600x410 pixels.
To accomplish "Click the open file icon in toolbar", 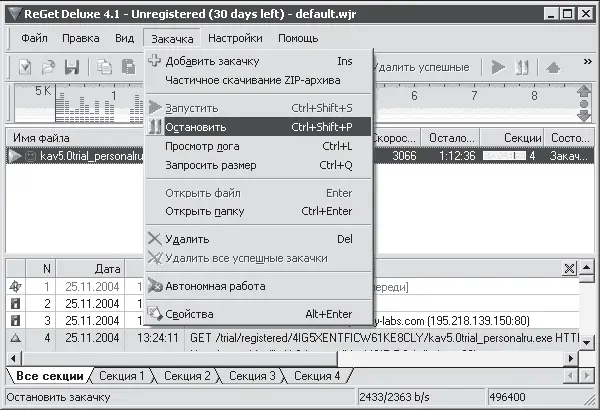I will point(49,67).
